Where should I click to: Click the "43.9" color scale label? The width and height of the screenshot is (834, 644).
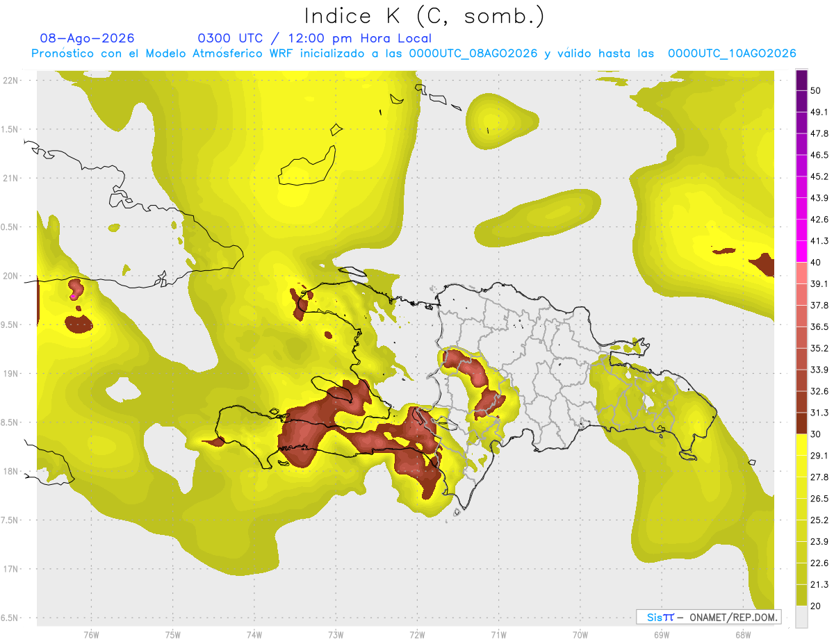(819, 198)
